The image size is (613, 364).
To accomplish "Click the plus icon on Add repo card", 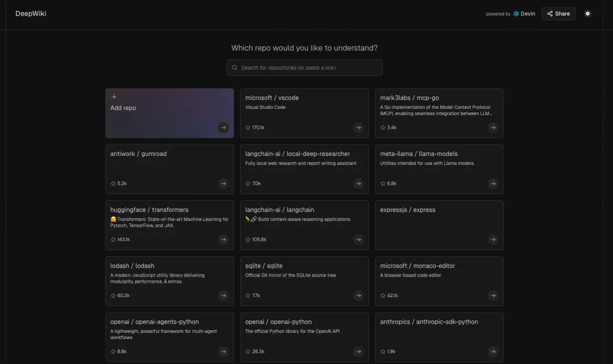I will coord(114,96).
